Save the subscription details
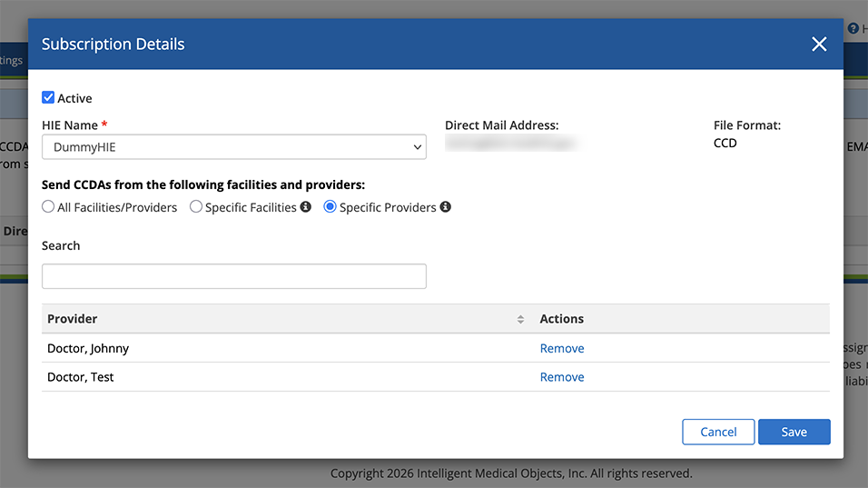This screenshot has height=488, width=868. coord(794,433)
